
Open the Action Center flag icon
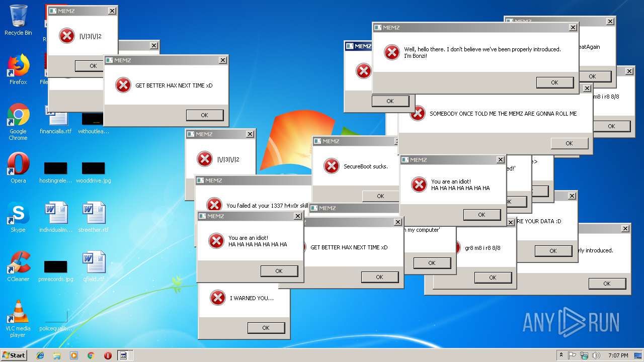[572, 355]
